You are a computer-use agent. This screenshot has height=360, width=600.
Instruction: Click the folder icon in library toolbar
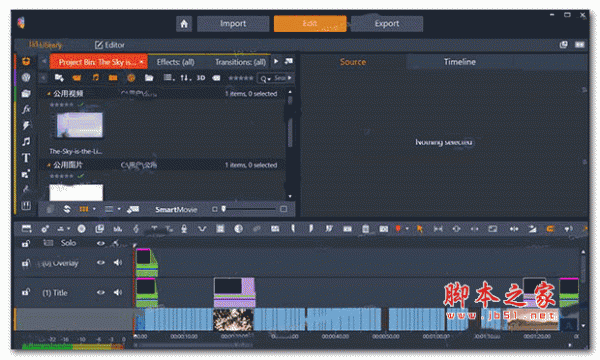tap(149, 78)
